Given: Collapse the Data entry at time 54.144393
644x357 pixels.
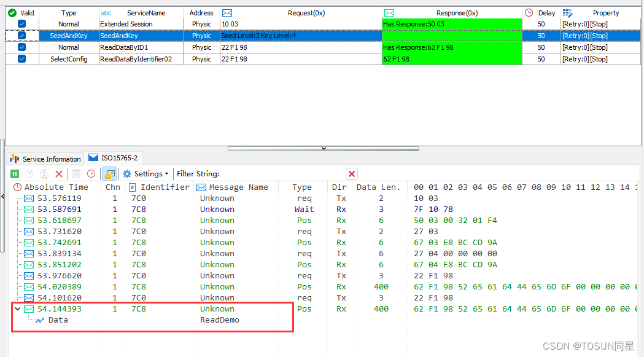Looking at the screenshot, I should pos(17,309).
